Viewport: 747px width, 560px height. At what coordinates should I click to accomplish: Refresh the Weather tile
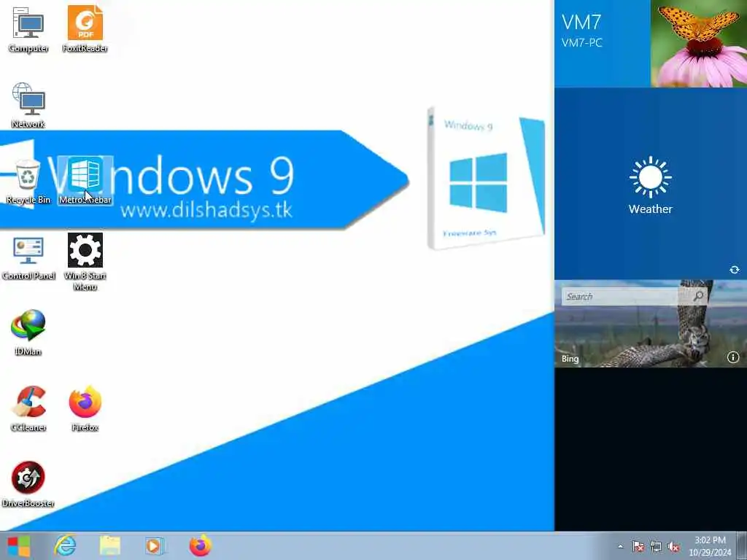pos(734,270)
